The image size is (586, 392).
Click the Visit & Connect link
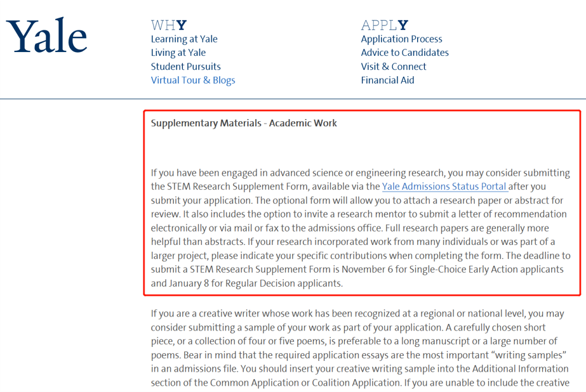(x=394, y=67)
